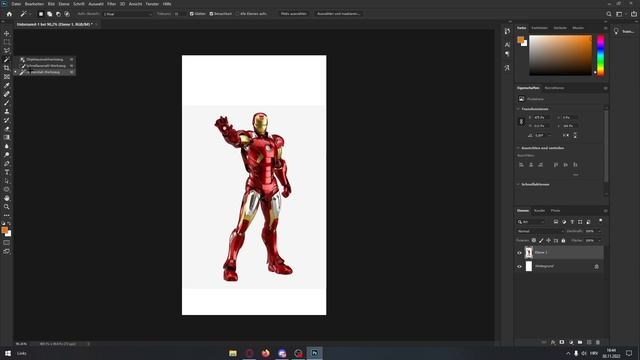Viewport: 640px width, 360px height.
Task: Collapse the Ausrichten und verteilen section
Action: pos(518,148)
